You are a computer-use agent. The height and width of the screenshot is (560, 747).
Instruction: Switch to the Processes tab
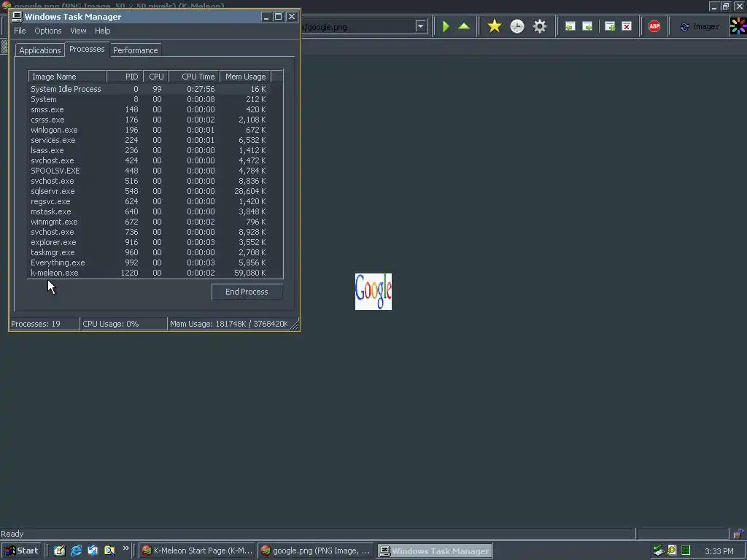[x=87, y=49]
